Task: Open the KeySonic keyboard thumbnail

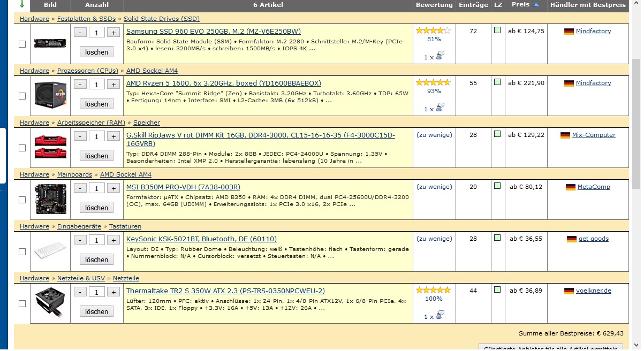Action: pos(50,251)
